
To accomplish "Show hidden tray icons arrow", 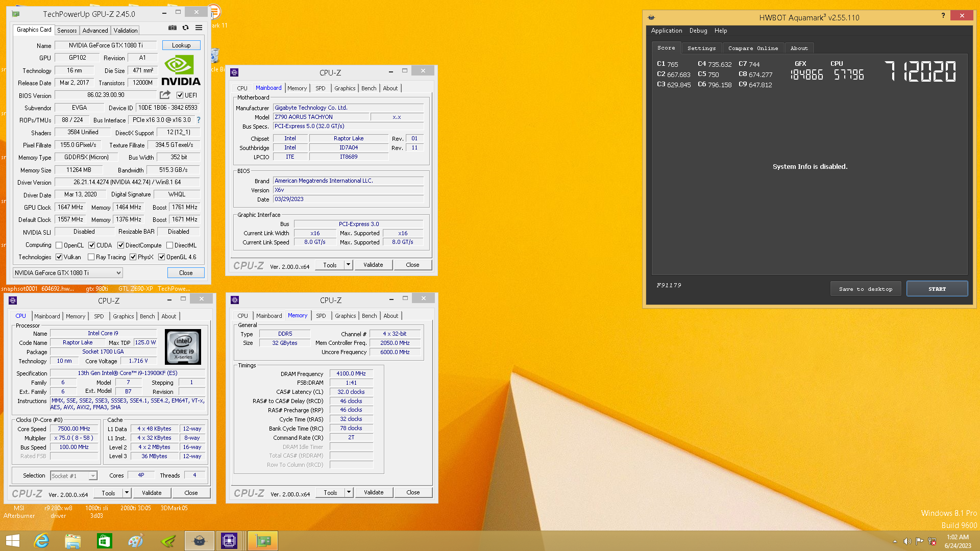I will pos(895,541).
